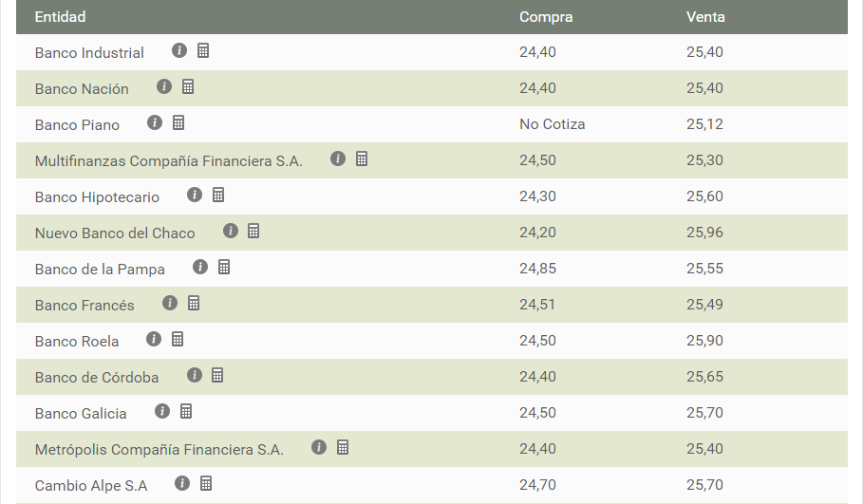Click info icon beside Banco Piano
Screen dimensions: 863x504
[x=155, y=122]
